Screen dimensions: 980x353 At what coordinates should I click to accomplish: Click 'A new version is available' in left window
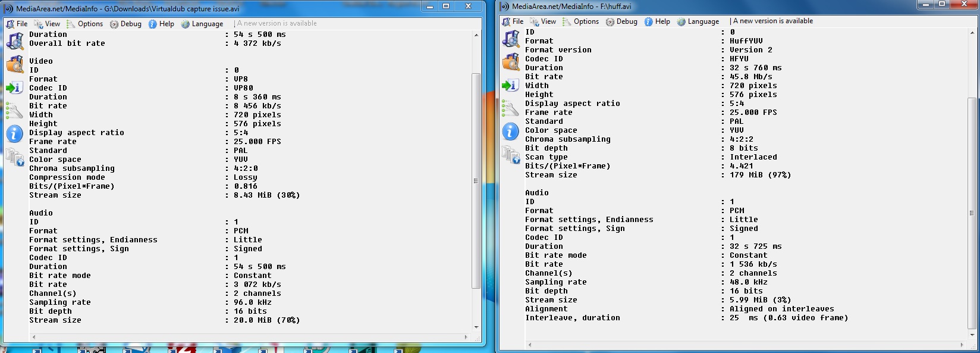coord(277,23)
